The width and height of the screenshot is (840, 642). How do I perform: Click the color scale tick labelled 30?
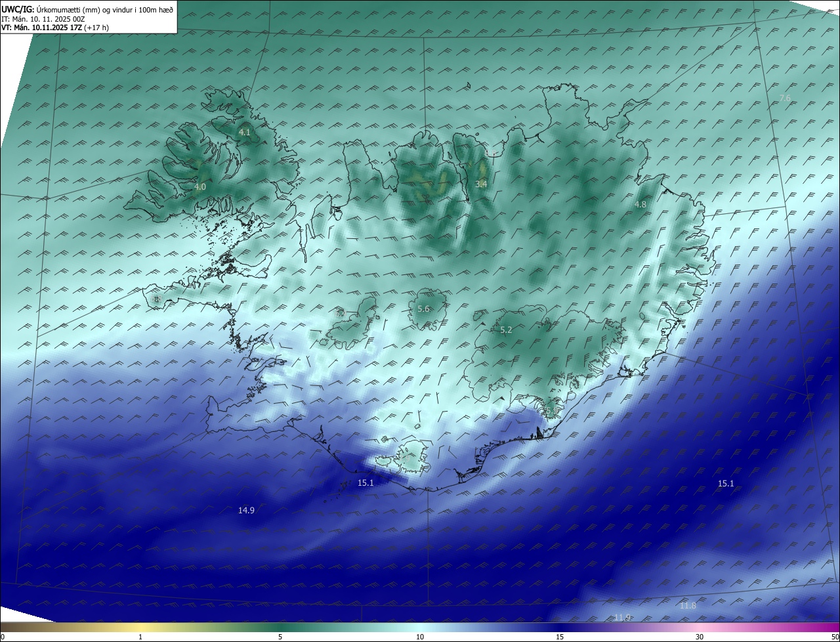[700, 637]
